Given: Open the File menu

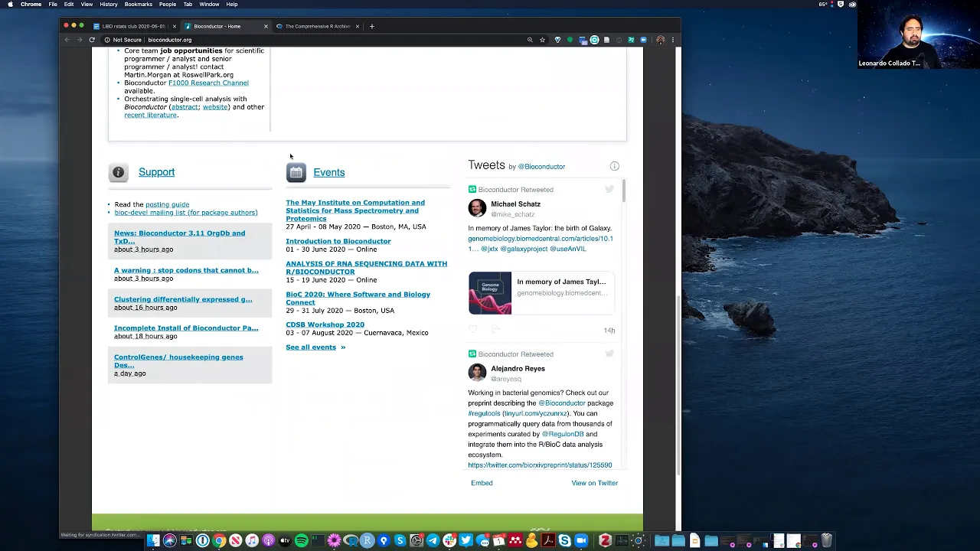Looking at the screenshot, I should pyautogui.click(x=53, y=5).
